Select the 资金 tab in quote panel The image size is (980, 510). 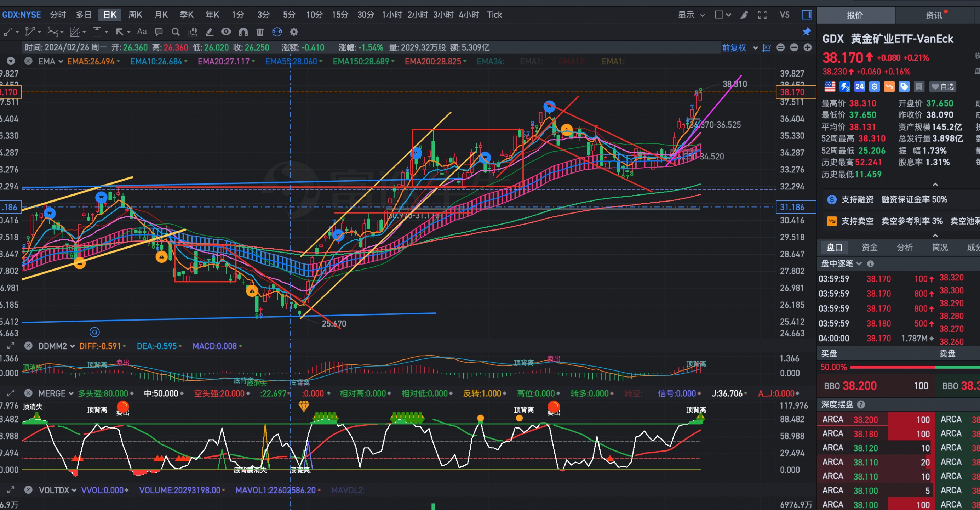869,248
